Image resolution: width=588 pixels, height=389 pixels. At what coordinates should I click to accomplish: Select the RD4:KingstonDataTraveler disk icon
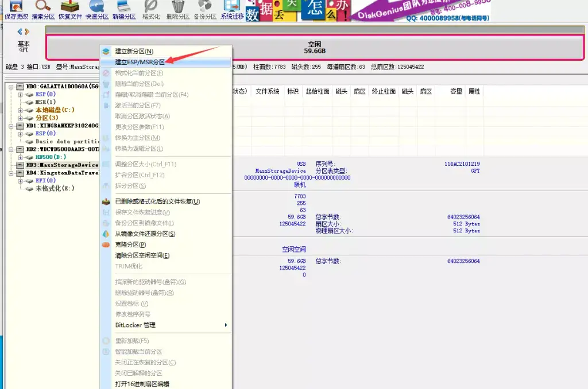pyautogui.click(x=20, y=173)
